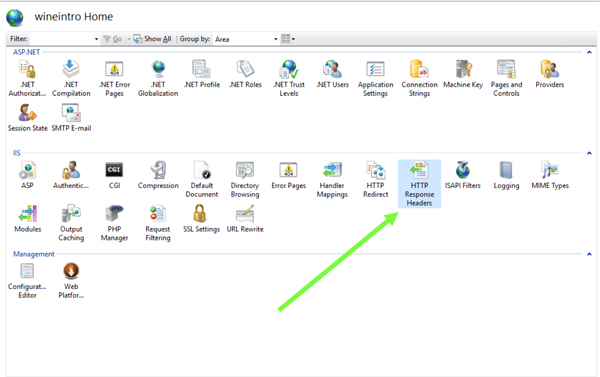Open SSL Settings
This screenshot has width=600, height=377.
[x=201, y=219]
